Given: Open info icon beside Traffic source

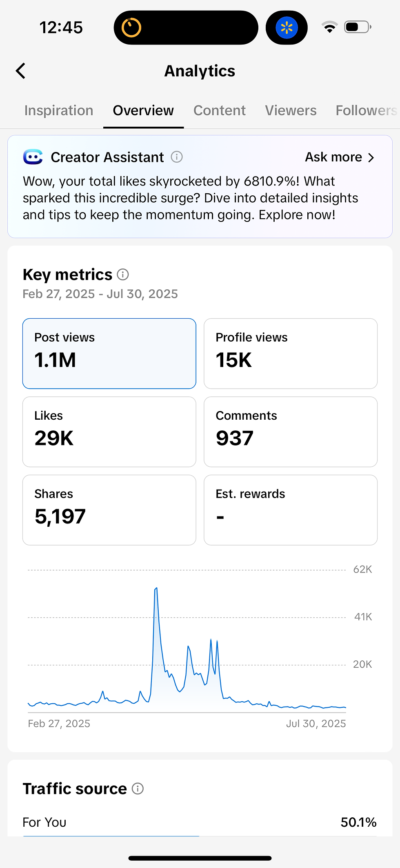Looking at the screenshot, I should (x=138, y=789).
